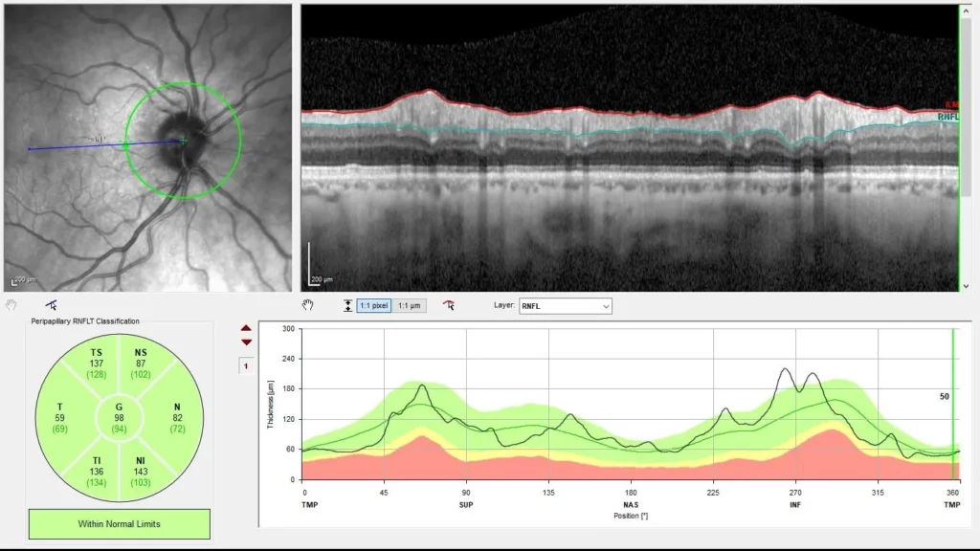
Task: Select the hand pan tool for OCT scan
Action: [307, 305]
